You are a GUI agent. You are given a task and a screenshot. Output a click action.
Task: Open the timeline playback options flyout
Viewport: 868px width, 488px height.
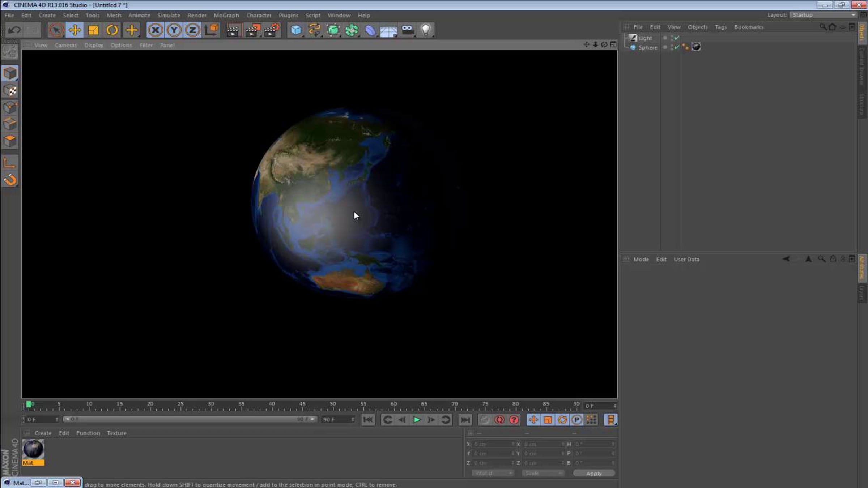[610, 420]
